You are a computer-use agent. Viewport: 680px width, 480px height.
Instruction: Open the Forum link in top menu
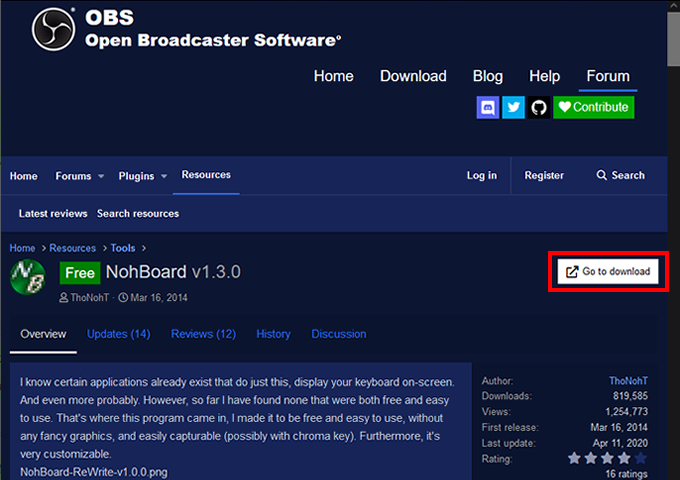[608, 76]
